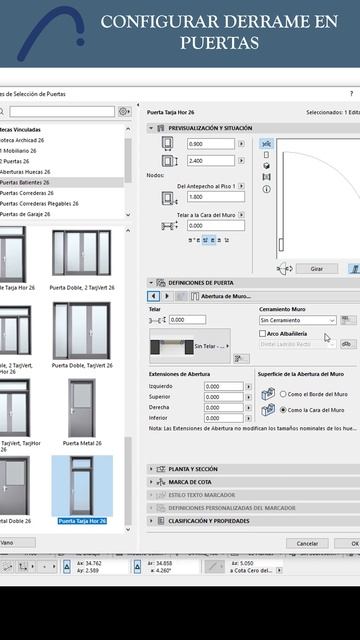
Task: Click Como la Cara del Muro illustration icon
Action: (x=268, y=409)
